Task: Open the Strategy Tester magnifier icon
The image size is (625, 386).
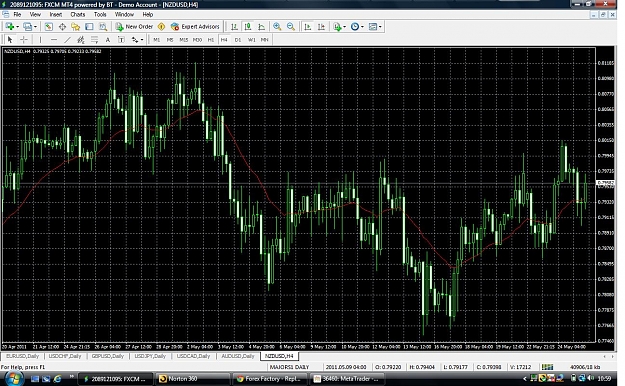Action: coord(103,27)
